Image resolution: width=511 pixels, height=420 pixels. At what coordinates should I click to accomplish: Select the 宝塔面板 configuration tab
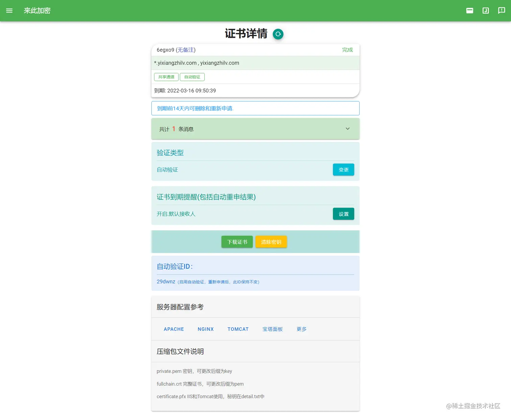(x=273, y=329)
